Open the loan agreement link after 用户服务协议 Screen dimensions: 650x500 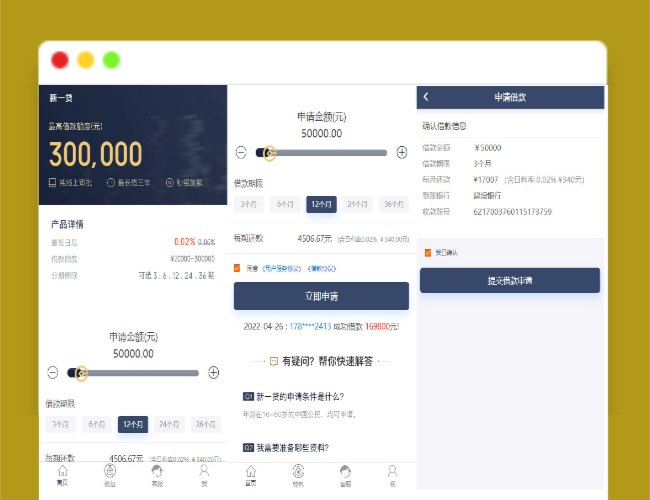click(x=322, y=269)
